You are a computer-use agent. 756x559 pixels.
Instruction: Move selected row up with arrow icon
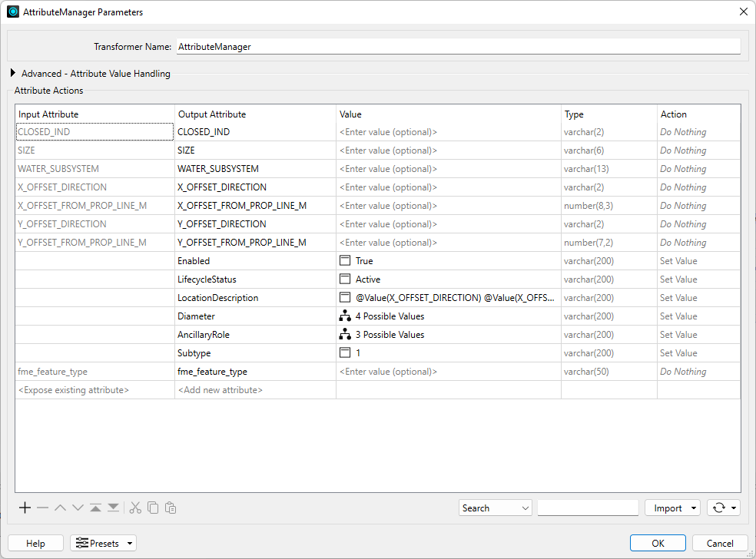tap(60, 508)
